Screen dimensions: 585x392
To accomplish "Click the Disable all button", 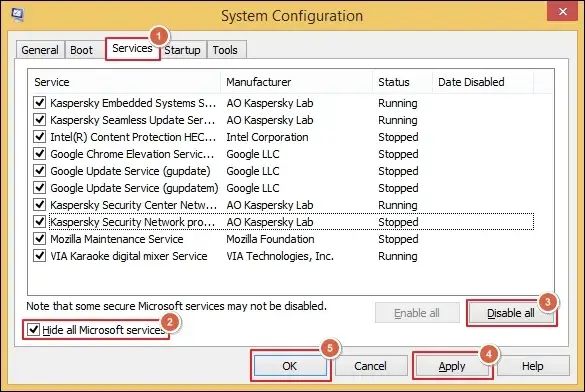I will point(511,313).
